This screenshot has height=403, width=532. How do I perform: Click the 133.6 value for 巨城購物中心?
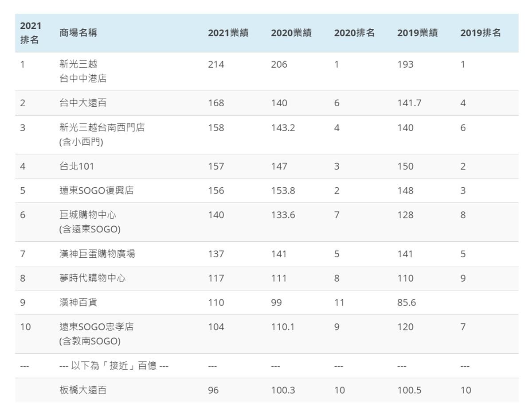coord(283,215)
